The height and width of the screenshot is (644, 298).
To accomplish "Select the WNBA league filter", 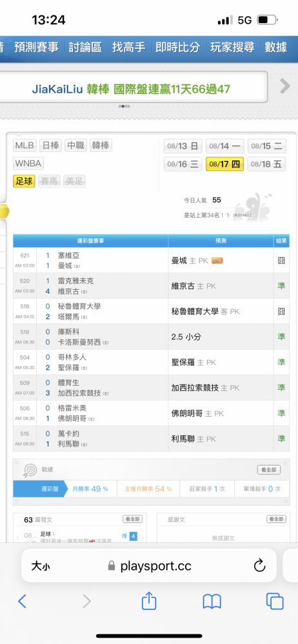I will coord(28,164).
